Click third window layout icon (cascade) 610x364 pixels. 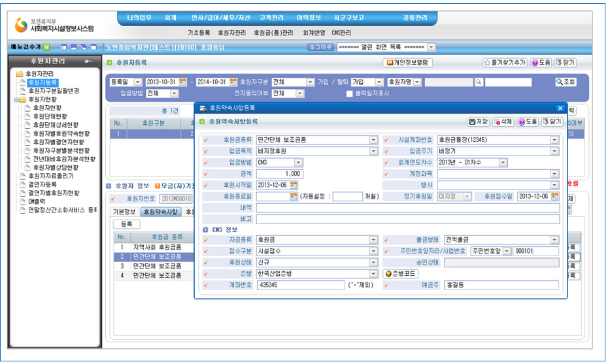(84, 48)
